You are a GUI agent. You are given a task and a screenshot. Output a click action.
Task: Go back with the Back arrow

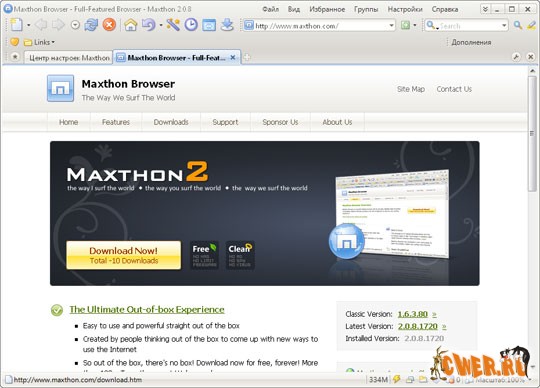pyautogui.click(x=41, y=25)
